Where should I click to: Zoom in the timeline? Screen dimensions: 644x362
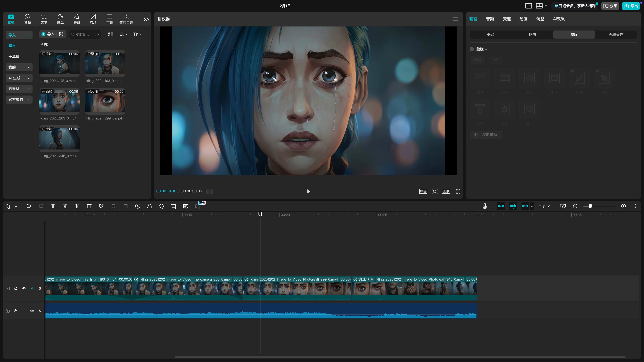(624, 206)
